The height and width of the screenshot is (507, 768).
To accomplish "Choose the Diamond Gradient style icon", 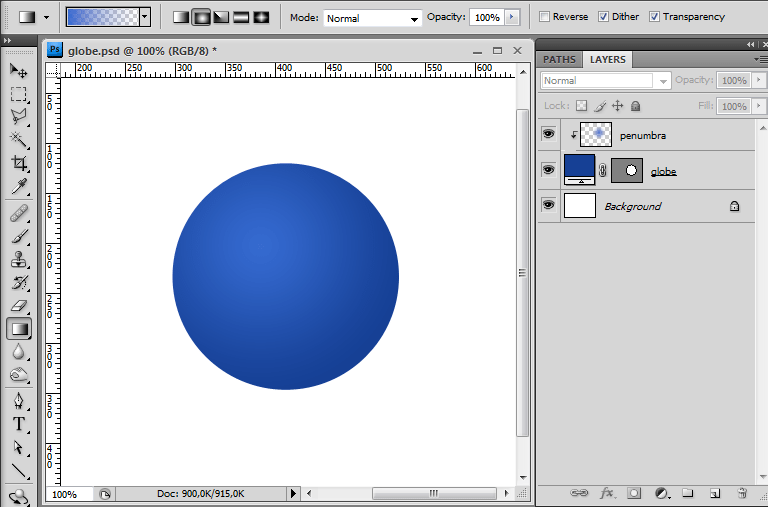I will click(261, 17).
